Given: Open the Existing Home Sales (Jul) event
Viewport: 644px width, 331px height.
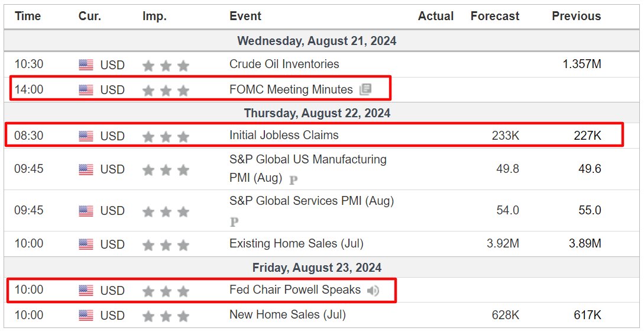Looking at the screenshot, I should click(296, 243).
